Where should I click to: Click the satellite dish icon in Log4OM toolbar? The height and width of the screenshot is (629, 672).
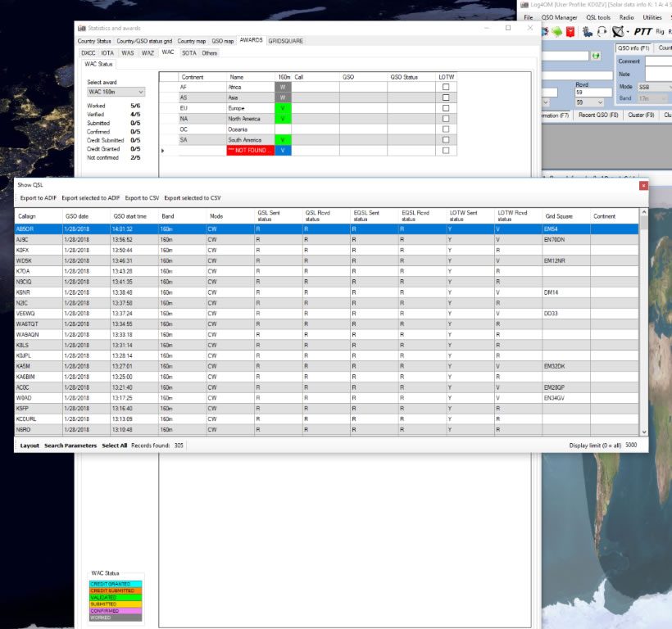coord(618,32)
